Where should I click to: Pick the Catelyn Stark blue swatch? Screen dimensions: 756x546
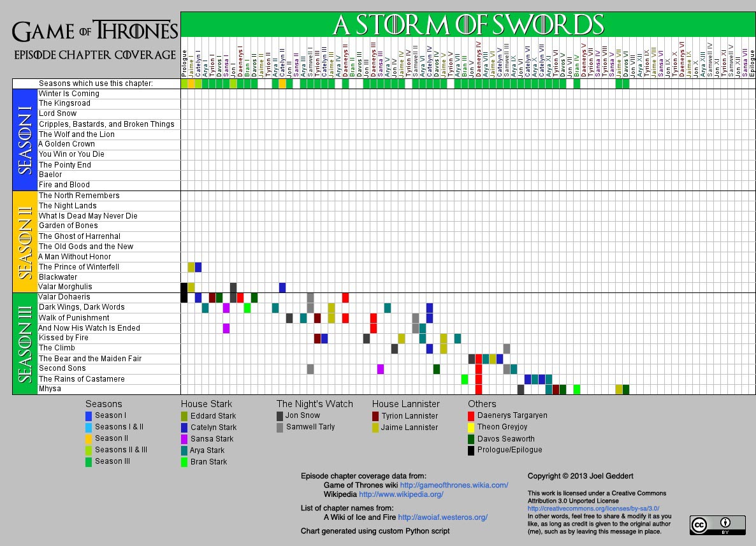[x=184, y=427]
